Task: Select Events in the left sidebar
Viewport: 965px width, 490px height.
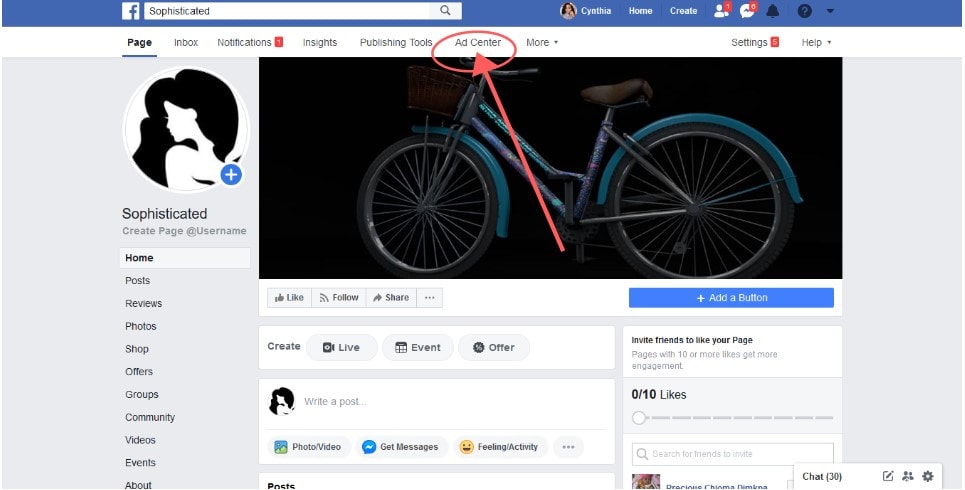Action: point(140,463)
